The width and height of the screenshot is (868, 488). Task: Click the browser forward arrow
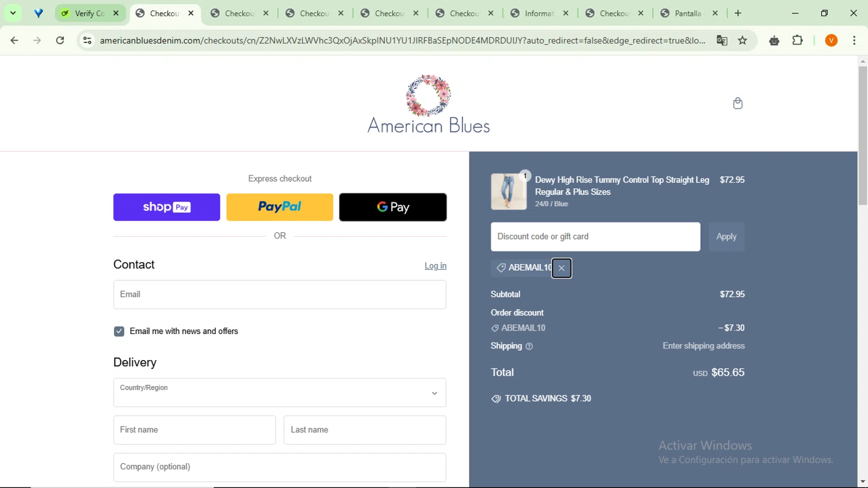(x=37, y=41)
